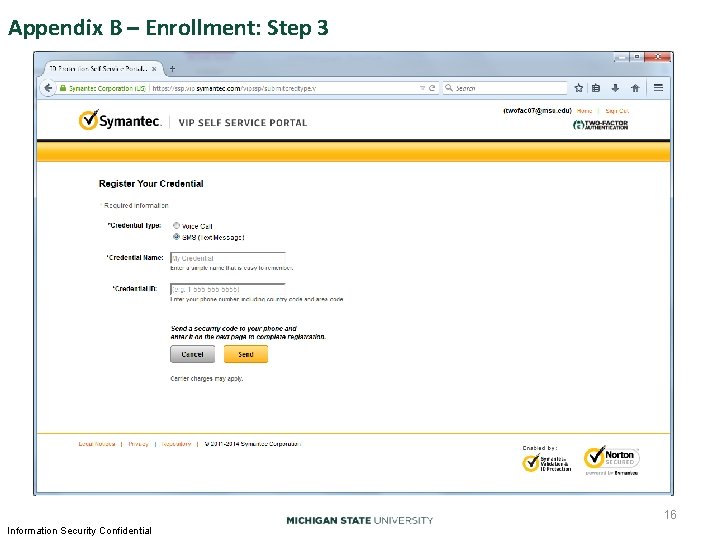Click the Two-Factor Authentication logo
Viewport: 720px width, 540px height.
coord(600,124)
